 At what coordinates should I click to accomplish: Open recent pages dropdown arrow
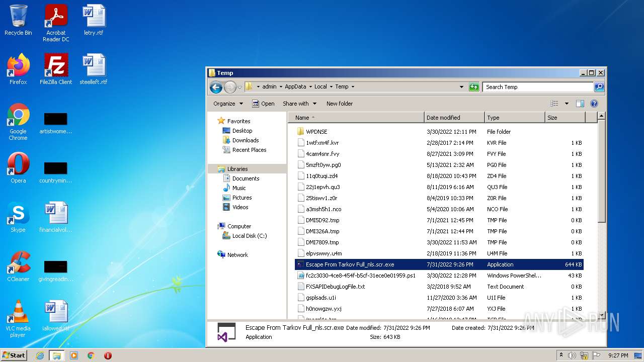239,87
